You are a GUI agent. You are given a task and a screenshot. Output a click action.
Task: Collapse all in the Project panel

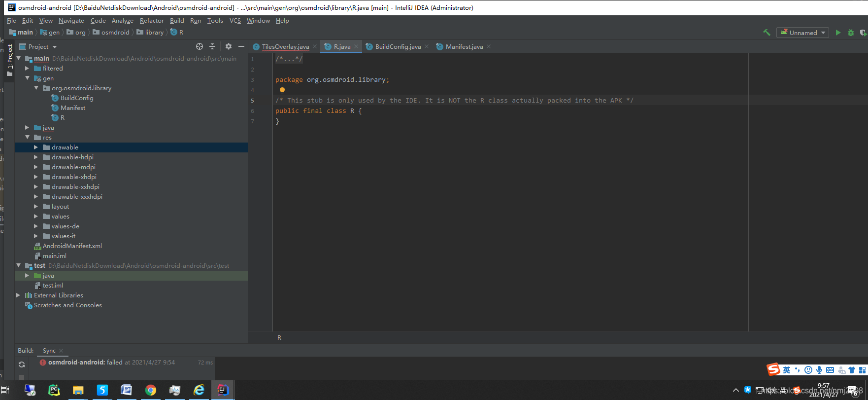(212, 46)
